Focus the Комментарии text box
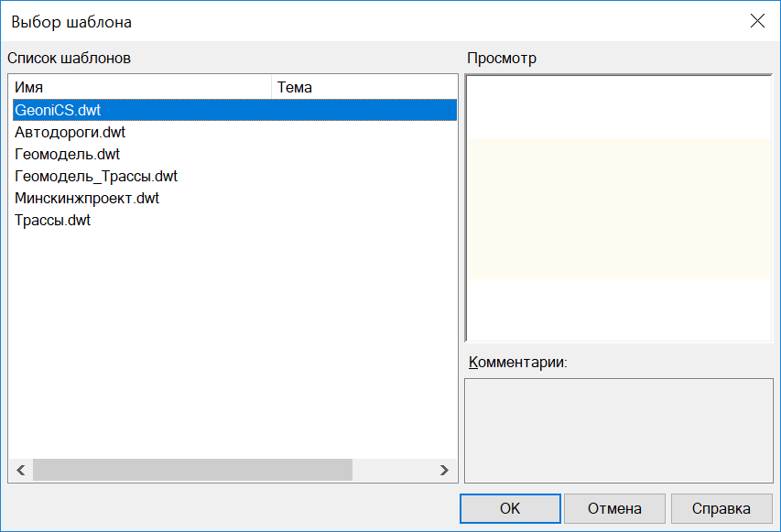This screenshot has height=532, width=781. coord(619,429)
